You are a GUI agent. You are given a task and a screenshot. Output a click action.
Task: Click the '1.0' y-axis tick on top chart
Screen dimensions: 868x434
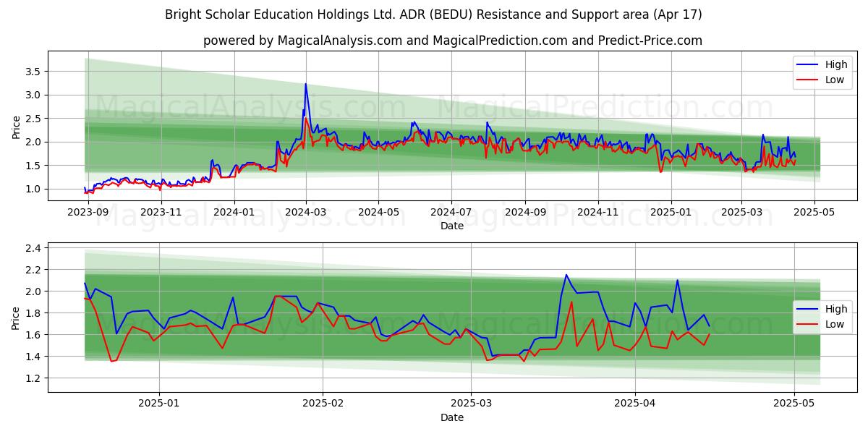pyautogui.click(x=32, y=189)
